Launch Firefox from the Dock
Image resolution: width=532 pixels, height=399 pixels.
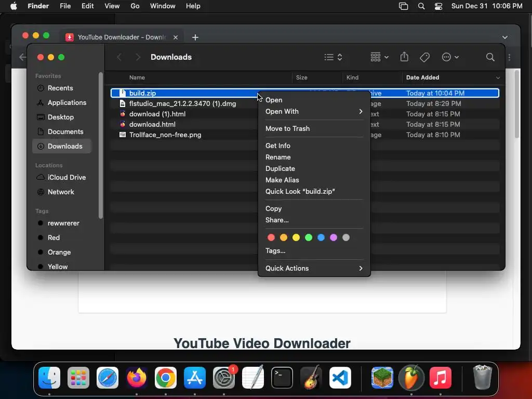coord(137,378)
